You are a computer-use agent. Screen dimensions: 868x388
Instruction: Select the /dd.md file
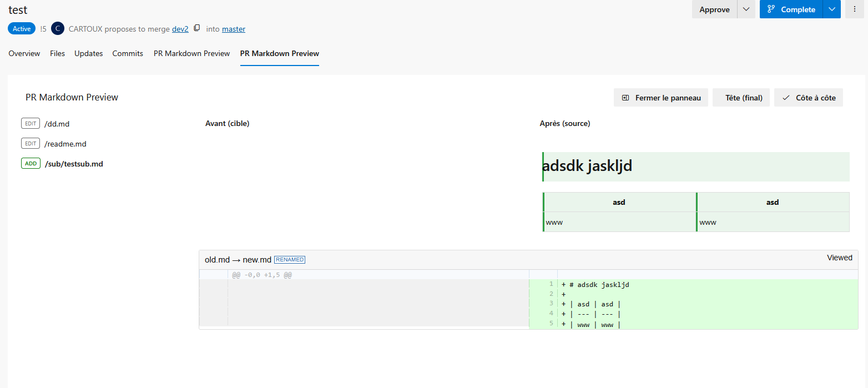coord(57,124)
